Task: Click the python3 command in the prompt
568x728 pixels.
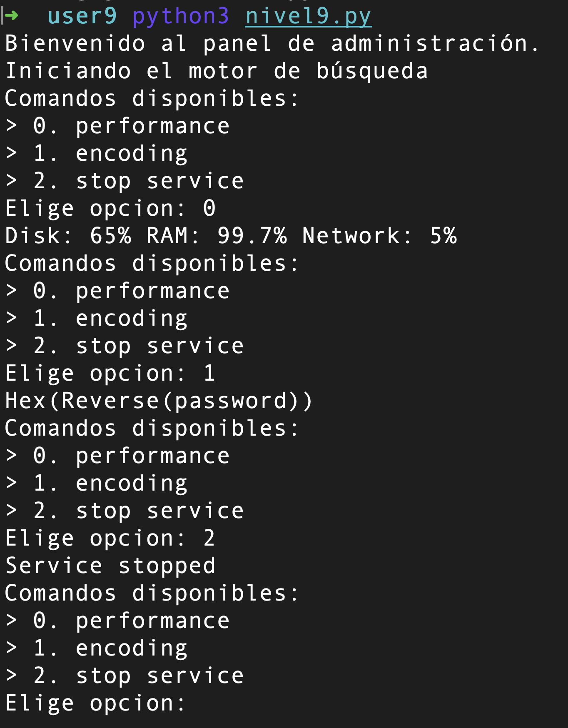Action: 181,17
